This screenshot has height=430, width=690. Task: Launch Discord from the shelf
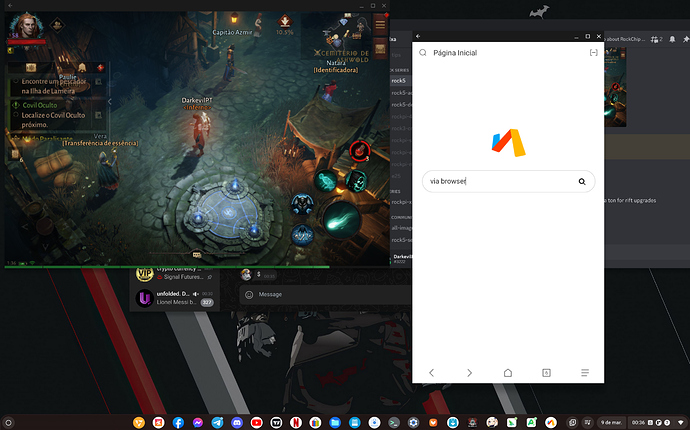tap(237, 423)
